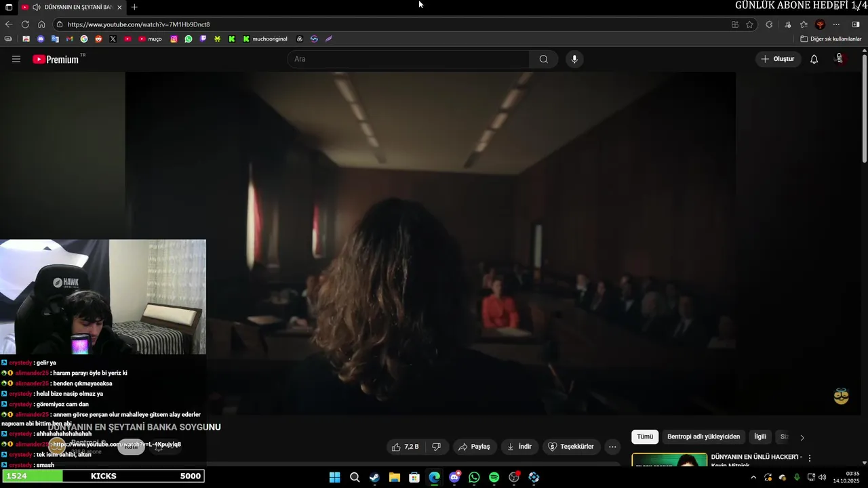868x488 pixels.
Task: Go to browser home page icon
Action: tap(41, 24)
